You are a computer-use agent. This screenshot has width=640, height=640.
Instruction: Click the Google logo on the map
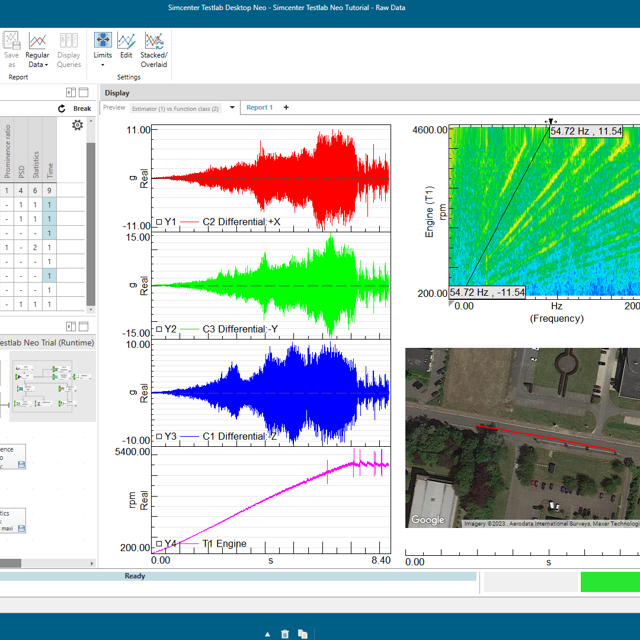[427, 519]
